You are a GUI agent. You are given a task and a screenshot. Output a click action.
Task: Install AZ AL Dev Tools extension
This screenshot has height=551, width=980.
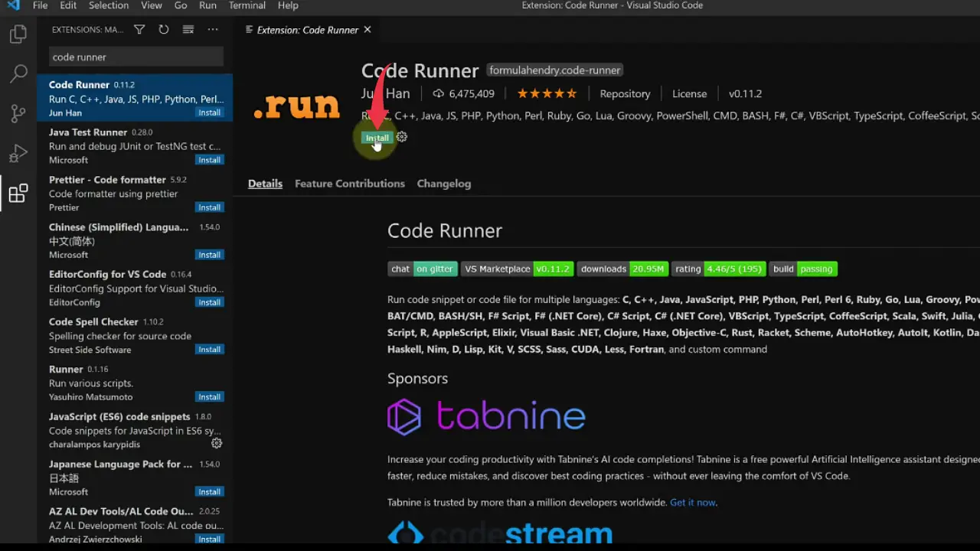209,540
